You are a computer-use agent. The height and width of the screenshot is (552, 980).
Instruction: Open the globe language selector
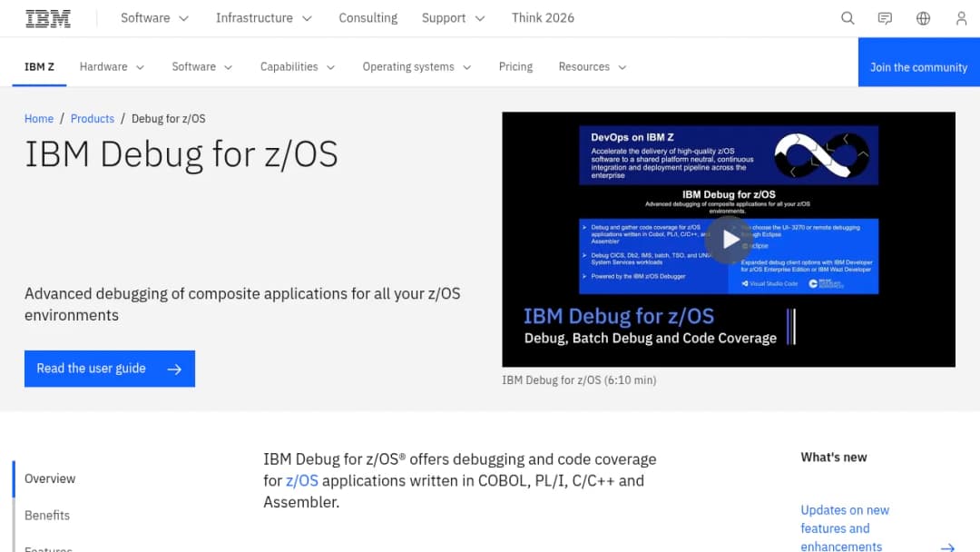(x=923, y=18)
